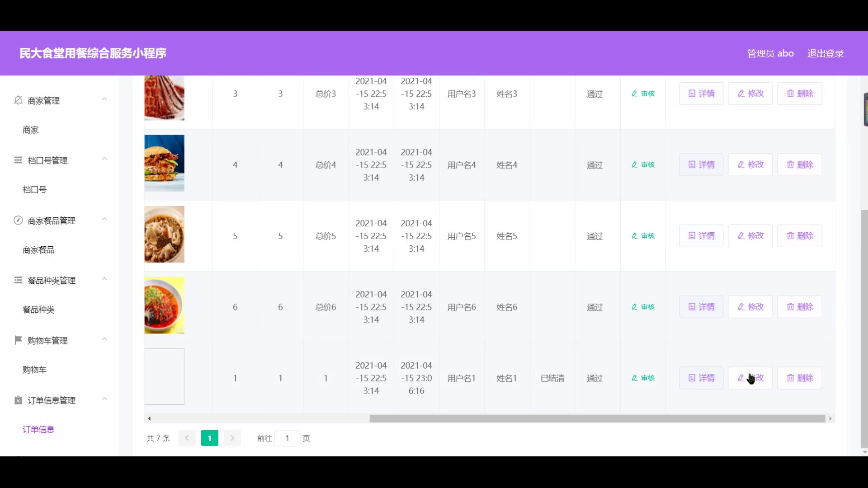
Task: Open the 餐品种类 sidebar menu item
Action: point(38,310)
